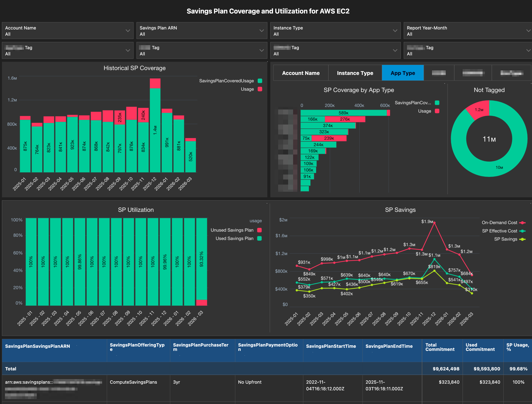The width and height of the screenshot is (532, 404).
Task: Click the $9,593,800 used commitment total
Action: click(487, 369)
